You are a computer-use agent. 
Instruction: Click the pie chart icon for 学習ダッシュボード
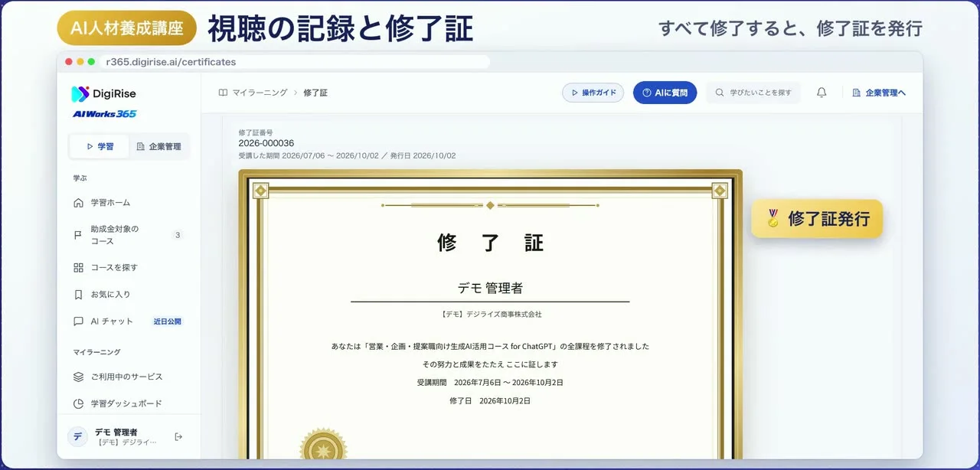pyautogui.click(x=78, y=403)
